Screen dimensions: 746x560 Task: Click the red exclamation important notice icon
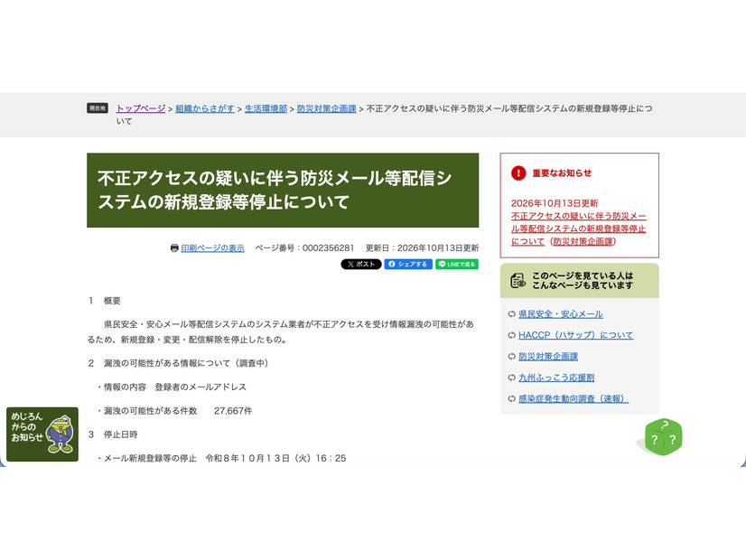[518, 173]
